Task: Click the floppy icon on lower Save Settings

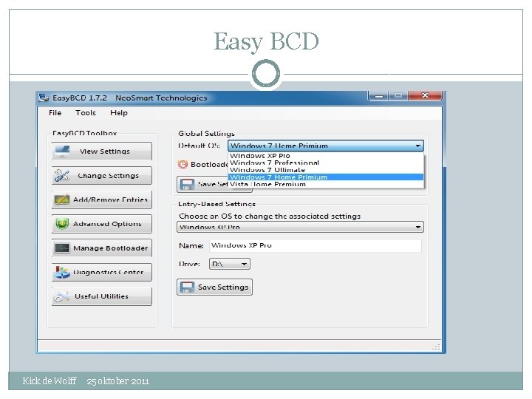Action: (187, 287)
